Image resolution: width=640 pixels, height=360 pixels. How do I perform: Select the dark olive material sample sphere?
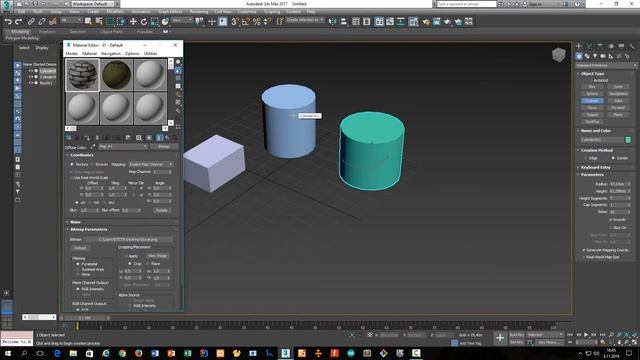pyautogui.click(x=116, y=75)
